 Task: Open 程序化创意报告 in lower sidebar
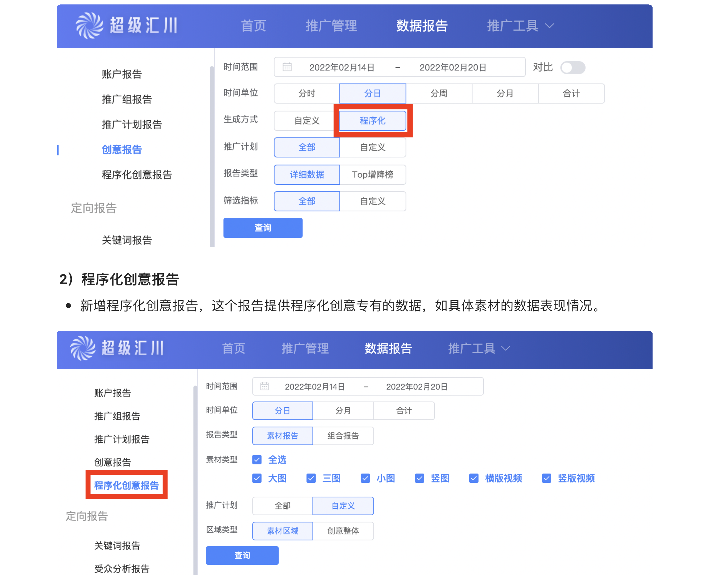coord(126,485)
